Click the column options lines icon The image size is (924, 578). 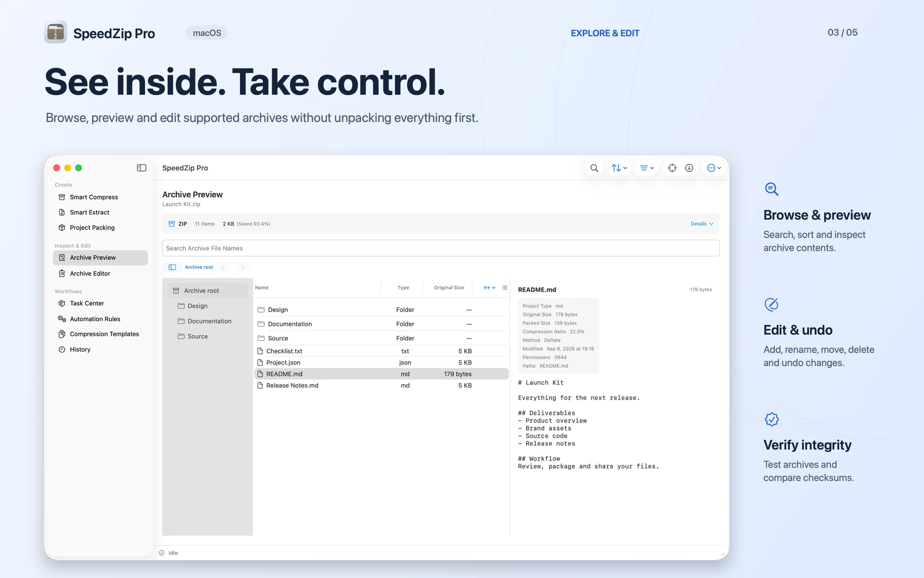pyautogui.click(x=505, y=288)
